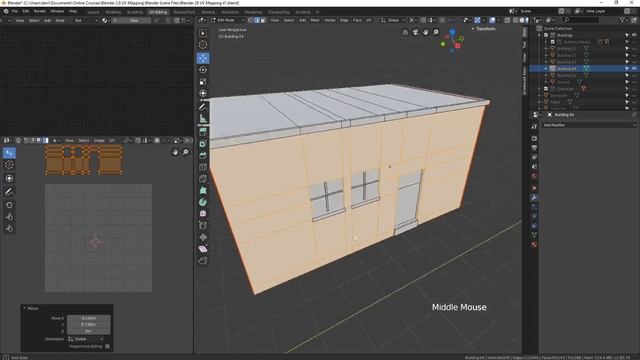Select the UV editor Transform tool
The height and width of the screenshot is (360, 640).
click(x=9, y=178)
